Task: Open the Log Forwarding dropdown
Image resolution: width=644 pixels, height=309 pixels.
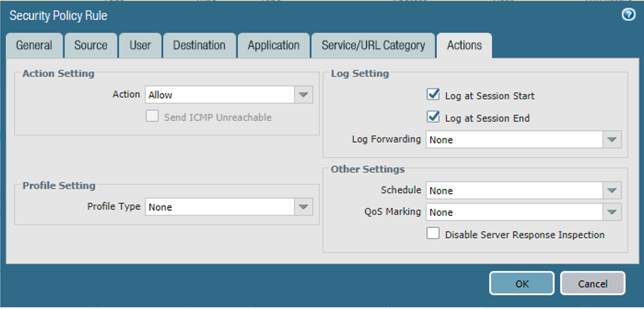Action: [x=612, y=140]
